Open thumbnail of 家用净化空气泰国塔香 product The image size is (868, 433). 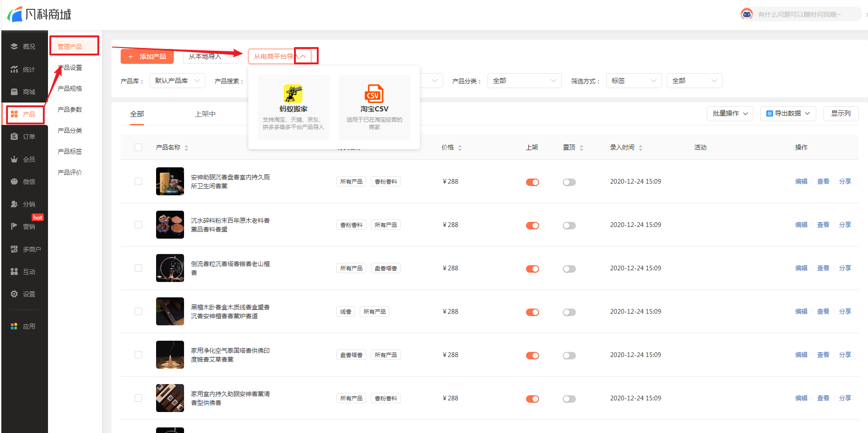tap(170, 355)
